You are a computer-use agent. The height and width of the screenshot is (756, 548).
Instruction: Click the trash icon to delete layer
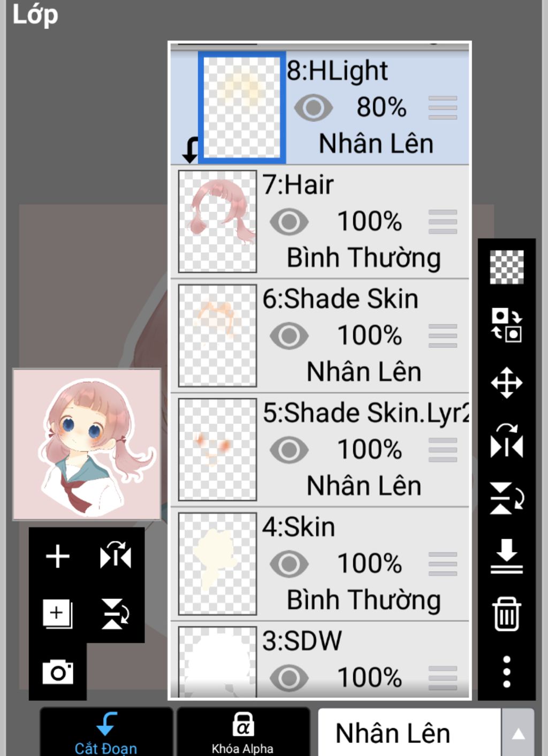click(506, 614)
